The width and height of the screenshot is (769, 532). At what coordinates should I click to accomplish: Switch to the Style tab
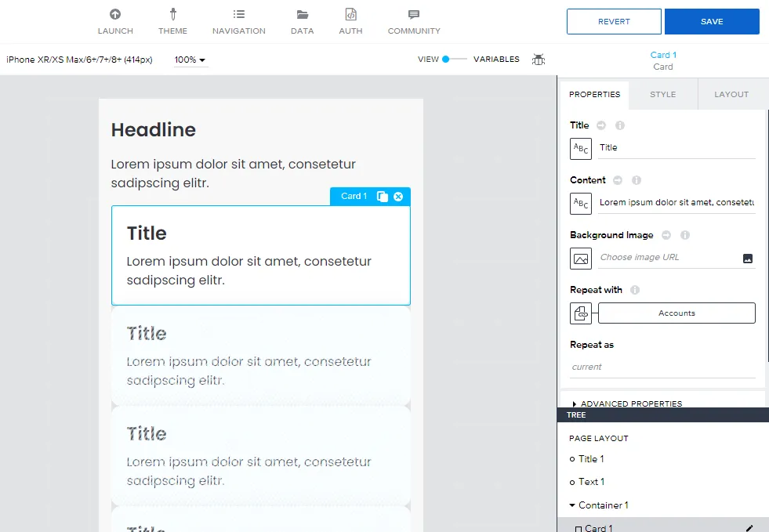tap(662, 94)
